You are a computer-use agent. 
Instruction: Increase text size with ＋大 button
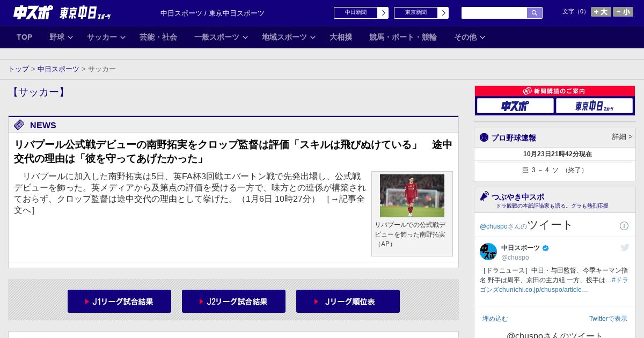(x=601, y=12)
